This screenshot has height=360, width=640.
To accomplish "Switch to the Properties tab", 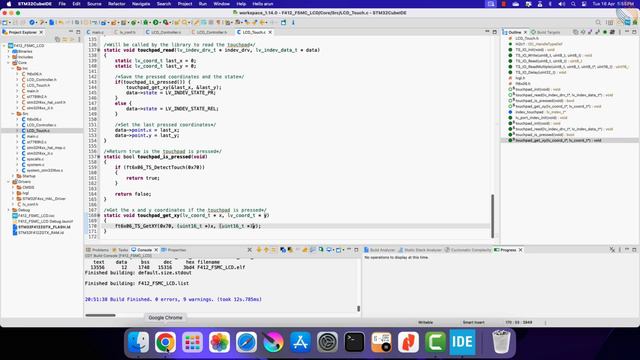I will [x=173, y=250].
